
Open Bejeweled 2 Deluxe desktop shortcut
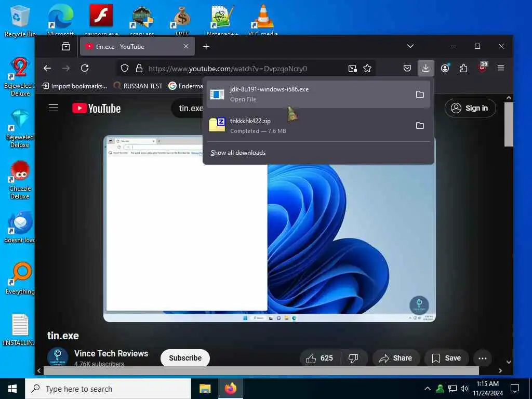coord(20,77)
